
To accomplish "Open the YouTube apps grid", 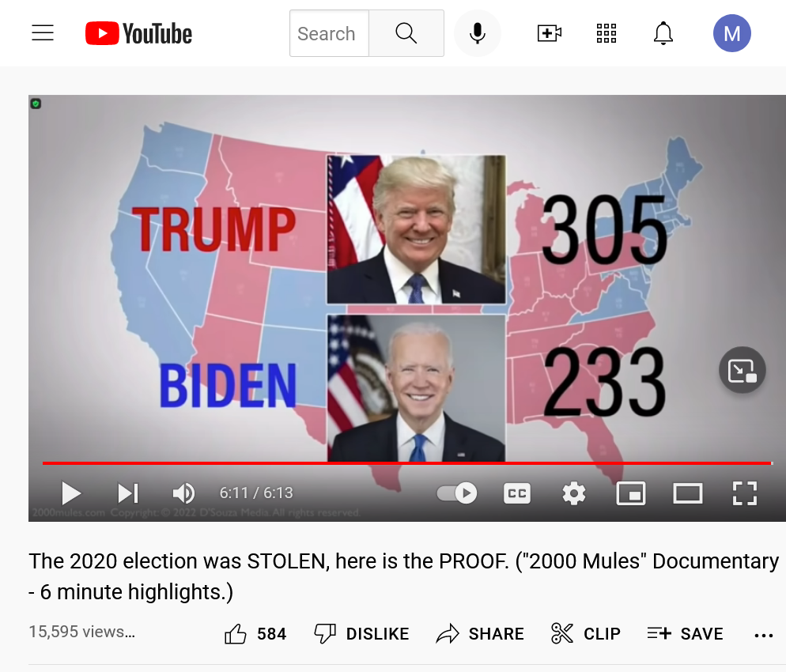I will click(x=606, y=33).
